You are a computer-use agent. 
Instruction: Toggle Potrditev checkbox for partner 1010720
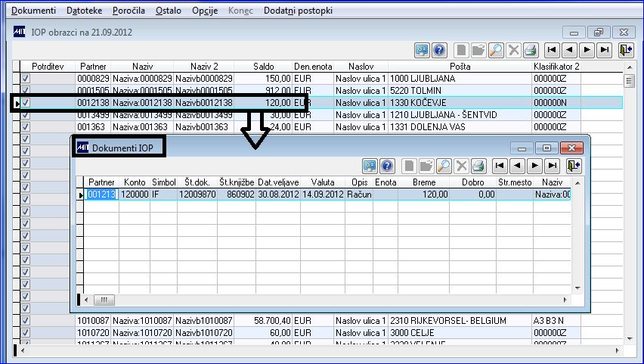[26, 332]
